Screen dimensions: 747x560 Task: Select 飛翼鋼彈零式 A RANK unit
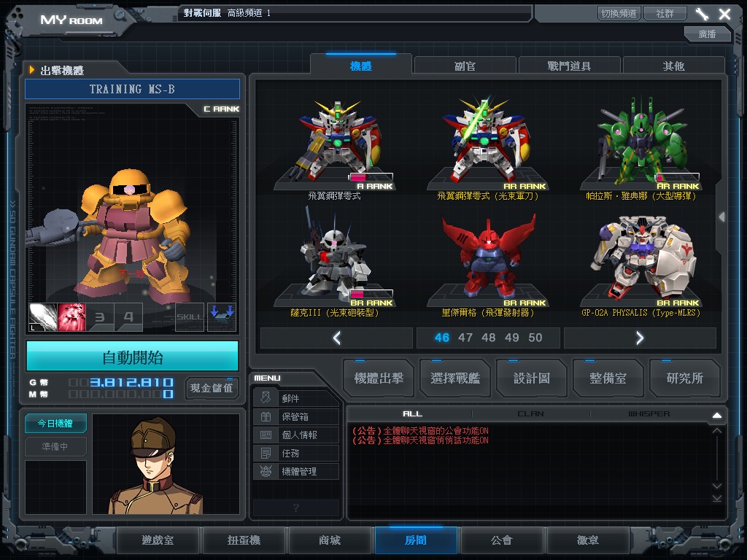click(336, 149)
